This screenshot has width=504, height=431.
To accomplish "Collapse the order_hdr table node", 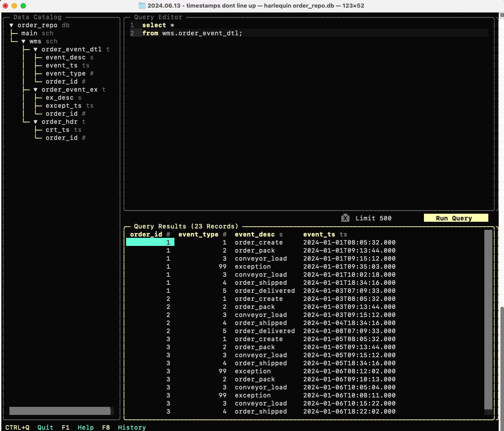I will point(35,122).
